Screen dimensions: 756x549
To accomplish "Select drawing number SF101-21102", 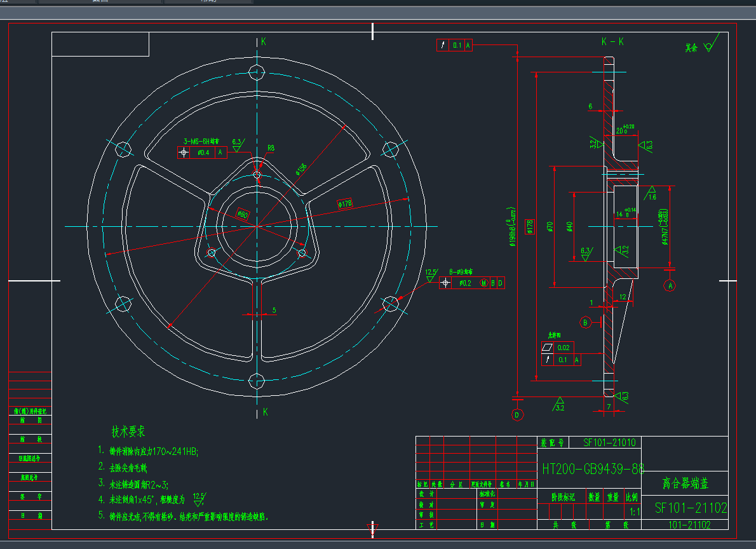I will click(691, 508).
